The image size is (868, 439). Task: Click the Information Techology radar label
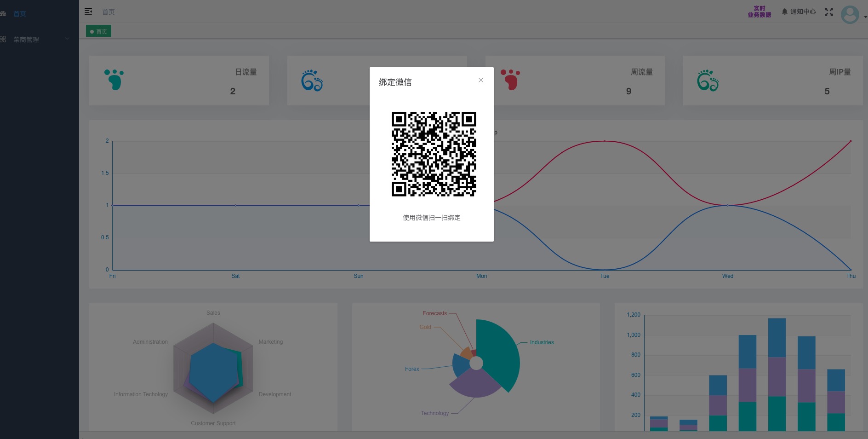point(141,394)
